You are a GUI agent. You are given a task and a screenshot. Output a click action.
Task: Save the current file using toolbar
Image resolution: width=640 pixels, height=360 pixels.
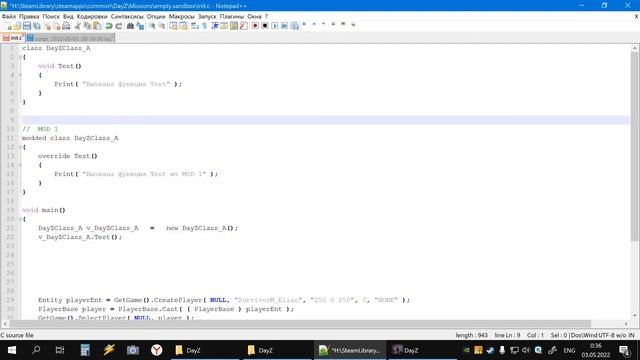[27, 26]
